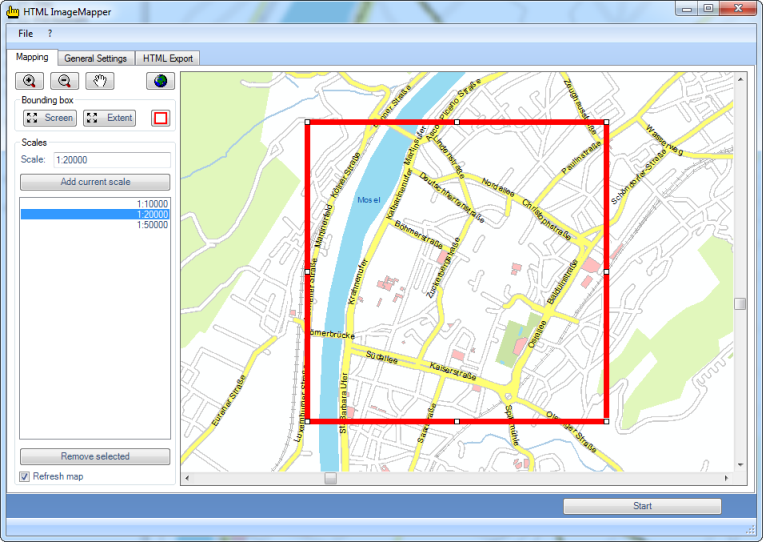Click Remove selected button

click(x=95, y=456)
